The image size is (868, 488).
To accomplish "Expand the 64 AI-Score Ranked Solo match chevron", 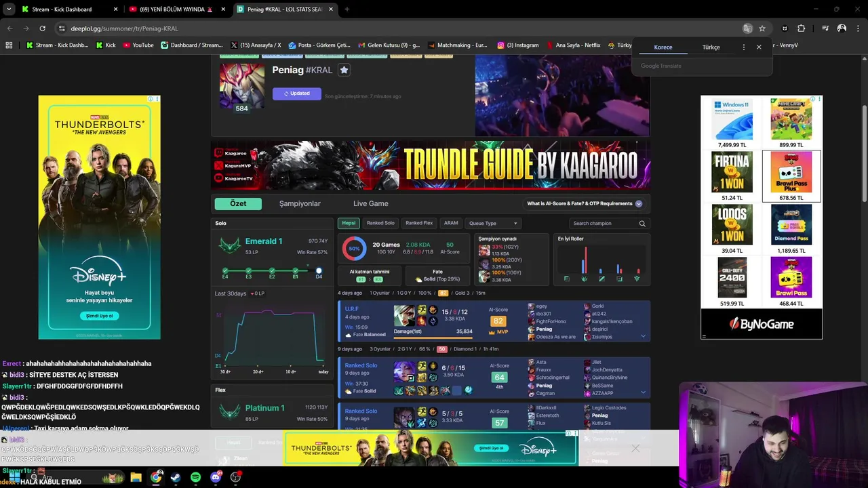I will [643, 392].
